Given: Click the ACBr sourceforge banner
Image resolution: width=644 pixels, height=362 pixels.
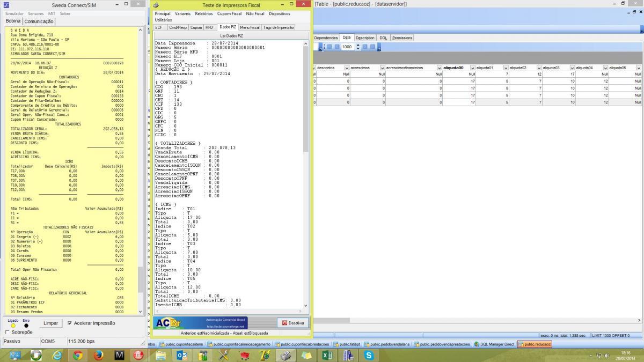Looking at the screenshot, I should [200, 323].
